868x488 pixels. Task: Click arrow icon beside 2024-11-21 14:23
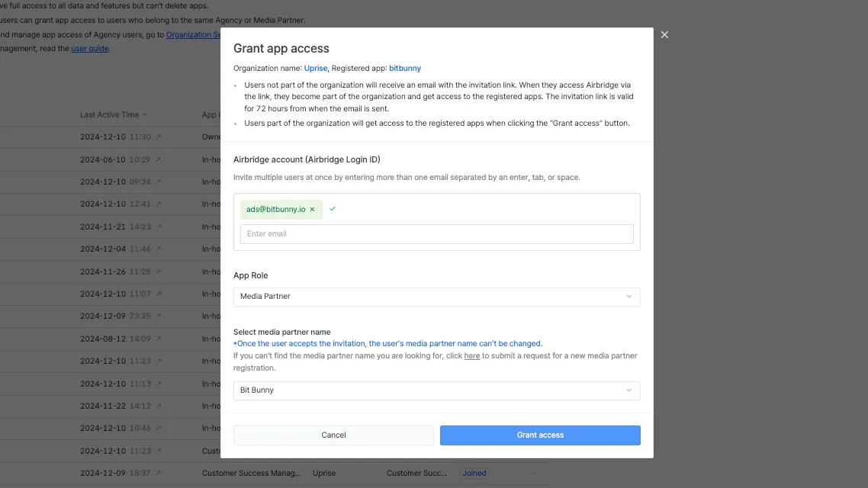[x=159, y=227]
